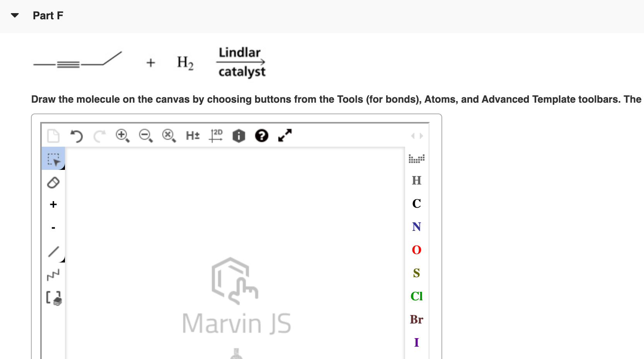Zoom in on the canvas

123,136
